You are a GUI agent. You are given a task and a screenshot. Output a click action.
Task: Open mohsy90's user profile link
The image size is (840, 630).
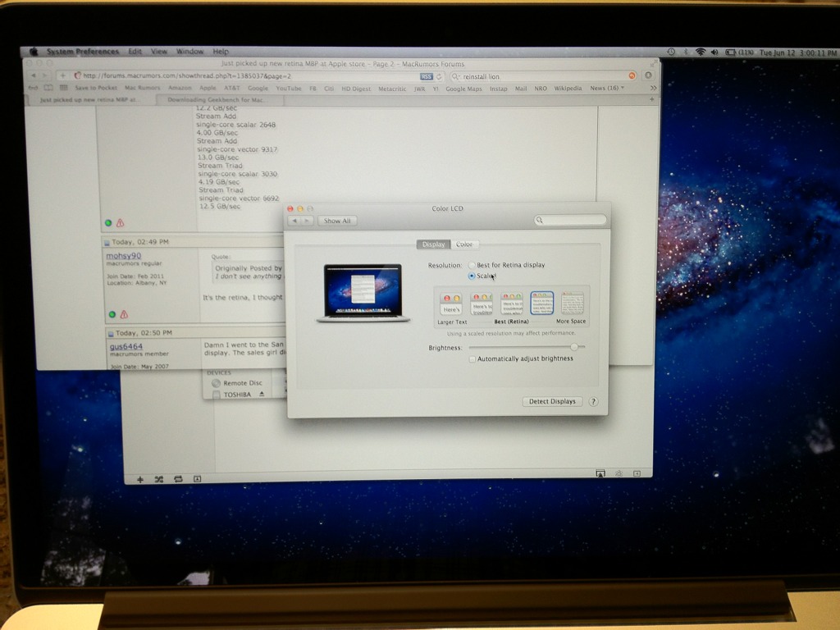coord(123,256)
